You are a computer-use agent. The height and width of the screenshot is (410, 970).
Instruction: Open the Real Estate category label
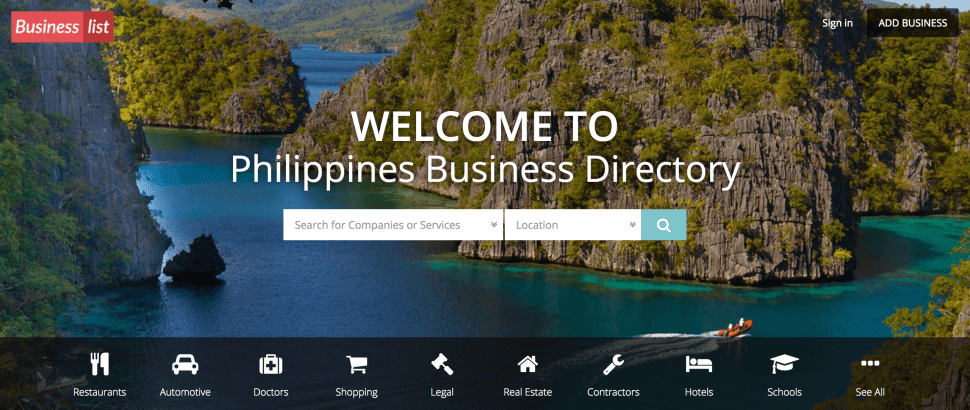click(528, 392)
